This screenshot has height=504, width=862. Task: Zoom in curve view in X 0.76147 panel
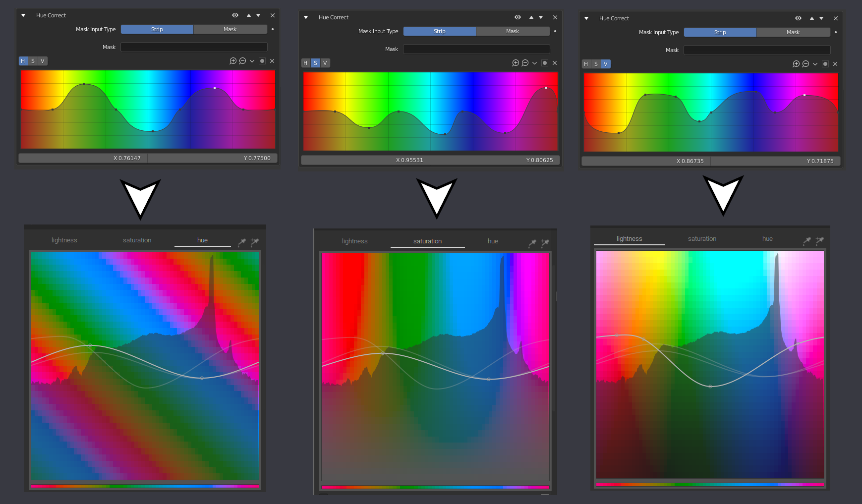[233, 61]
